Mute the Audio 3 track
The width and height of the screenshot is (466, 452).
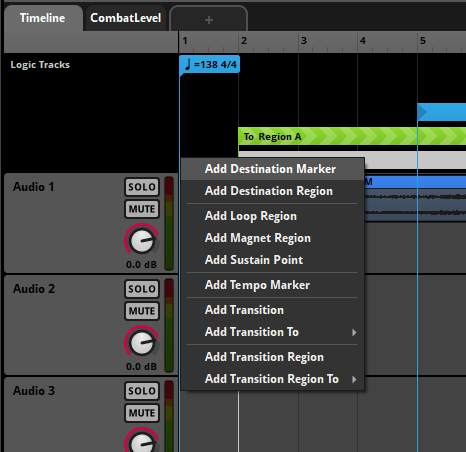coord(142,413)
